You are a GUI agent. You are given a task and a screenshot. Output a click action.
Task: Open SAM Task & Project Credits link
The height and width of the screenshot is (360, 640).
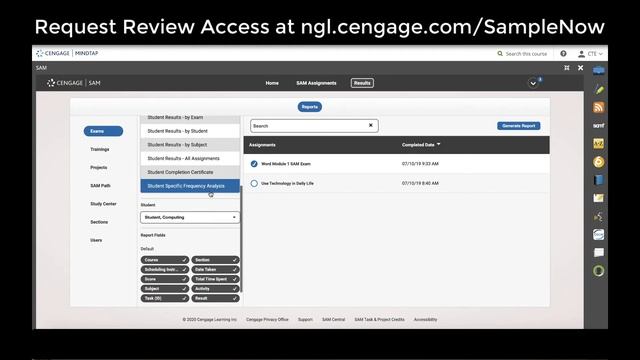(379, 320)
